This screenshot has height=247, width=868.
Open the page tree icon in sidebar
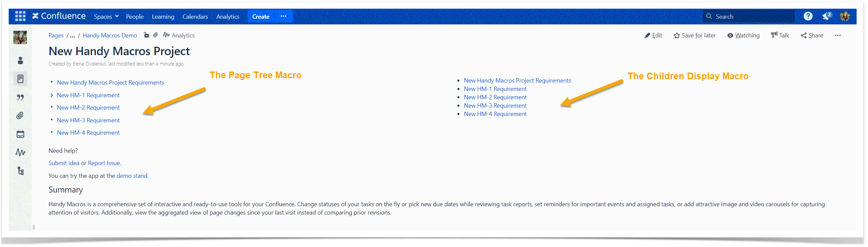click(20, 171)
